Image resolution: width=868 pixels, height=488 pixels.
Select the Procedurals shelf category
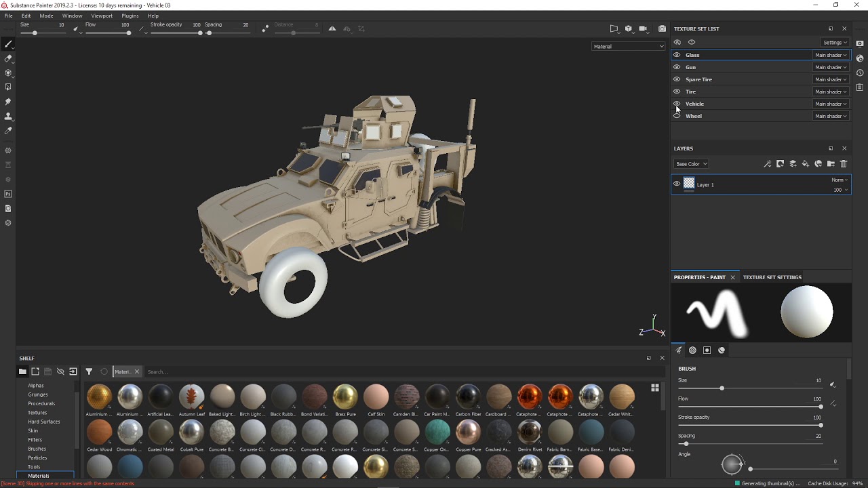click(x=41, y=403)
